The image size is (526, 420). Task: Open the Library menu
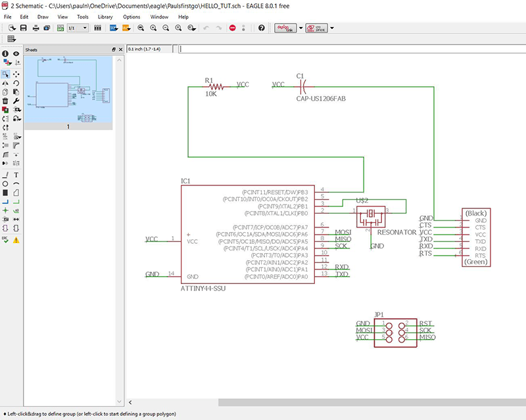pos(105,16)
